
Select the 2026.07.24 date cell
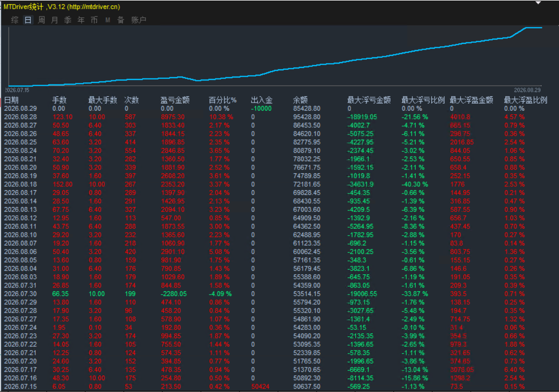[21, 327]
